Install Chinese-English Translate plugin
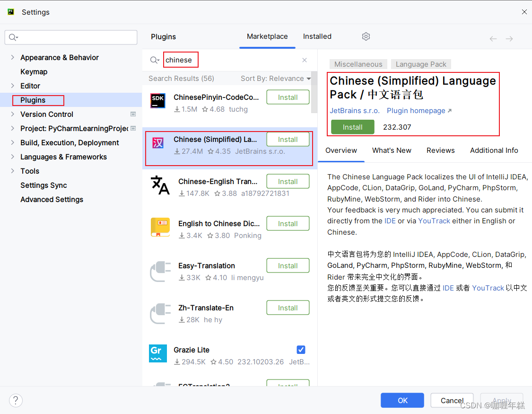Image resolution: width=532 pixels, height=414 pixels. 288,182
